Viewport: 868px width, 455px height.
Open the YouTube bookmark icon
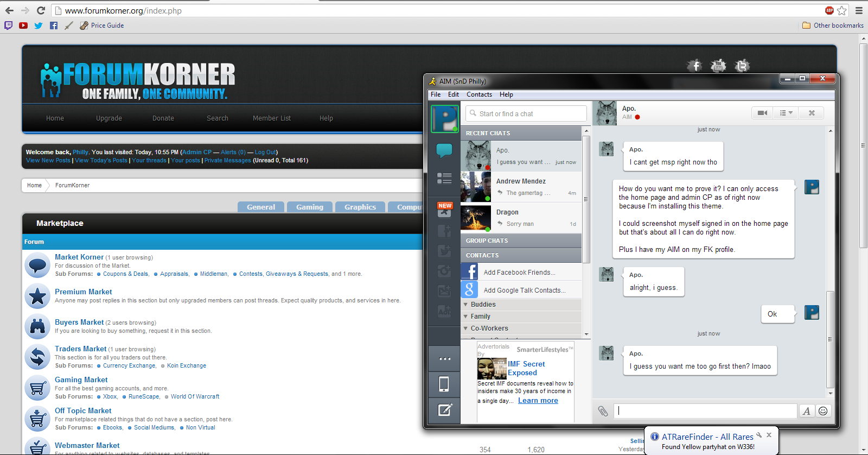[23, 26]
